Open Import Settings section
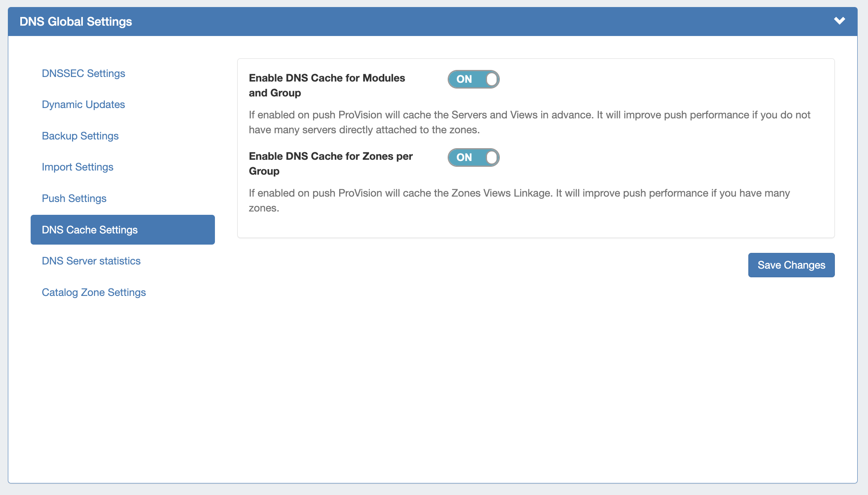Viewport: 868px width, 495px height. pyautogui.click(x=77, y=167)
